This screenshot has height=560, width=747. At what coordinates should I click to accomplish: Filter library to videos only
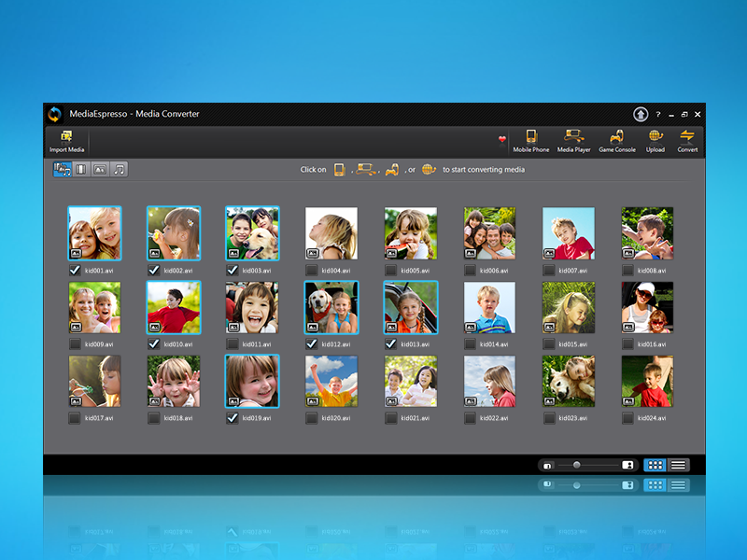[x=81, y=169]
